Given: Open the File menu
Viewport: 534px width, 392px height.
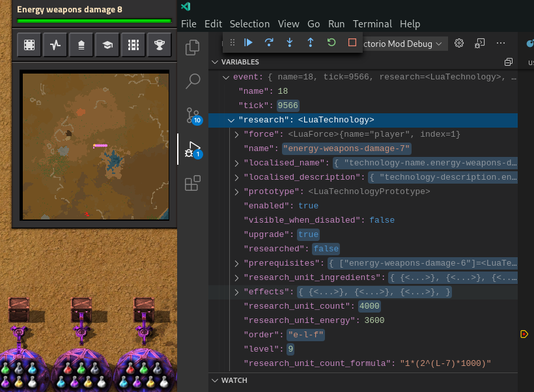Looking at the screenshot, I should tap(189, 24).
